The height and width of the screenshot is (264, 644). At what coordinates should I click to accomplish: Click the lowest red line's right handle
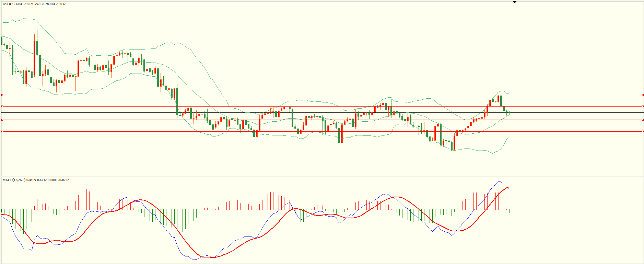point(642,131)
